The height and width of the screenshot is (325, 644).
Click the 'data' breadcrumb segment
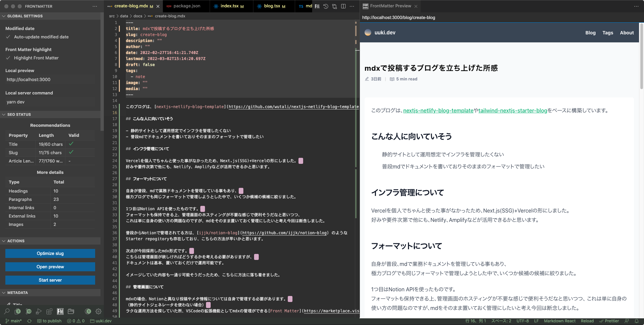124,16
